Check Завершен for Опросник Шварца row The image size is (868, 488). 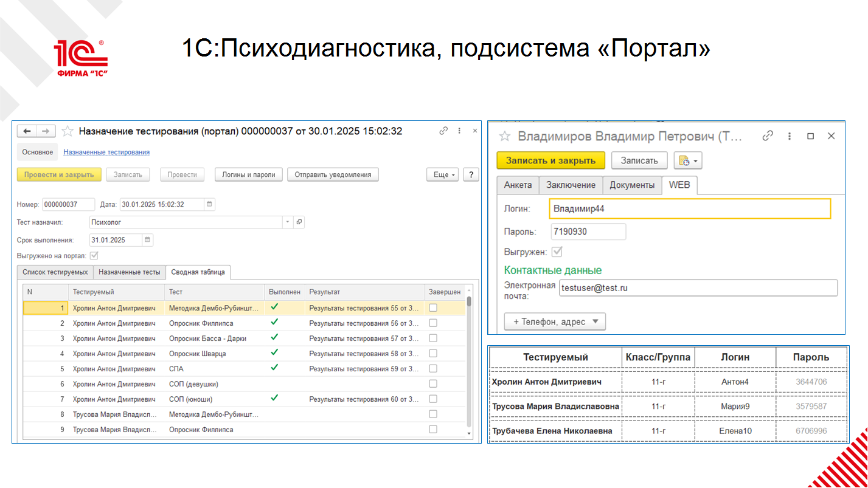(x=433, y=353)
